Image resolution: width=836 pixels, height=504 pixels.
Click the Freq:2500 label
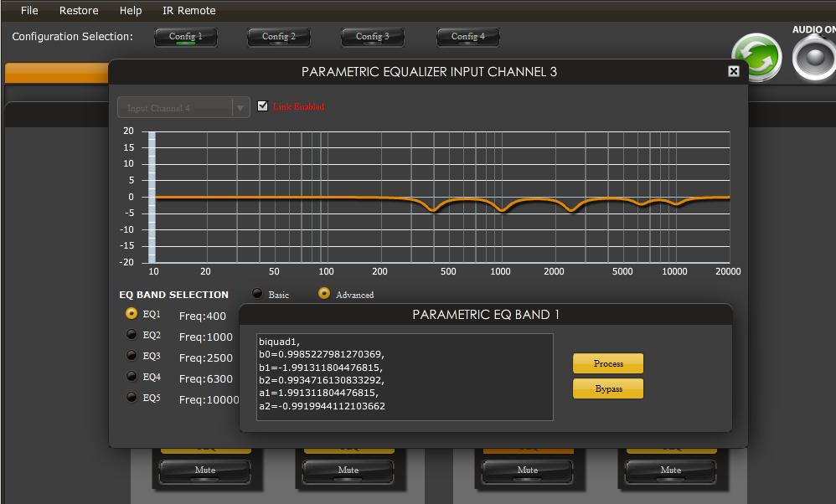(x=206, y=358)
